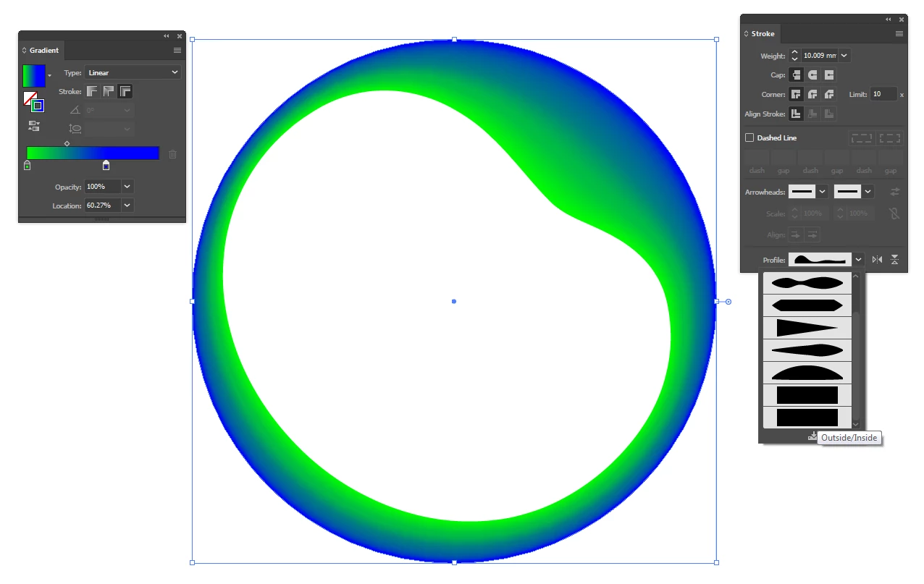Image resolution: width=924 pixels, height=584 pixels.
Task: Collapse Stroke panel with double-arrow icon
Action: (889, 20)
